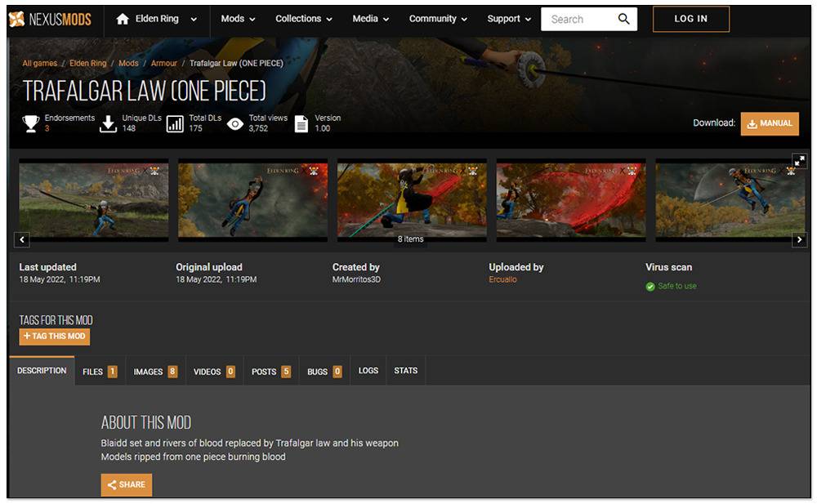
Task: Click the Original upload date text
Action: tap(217, 280)
